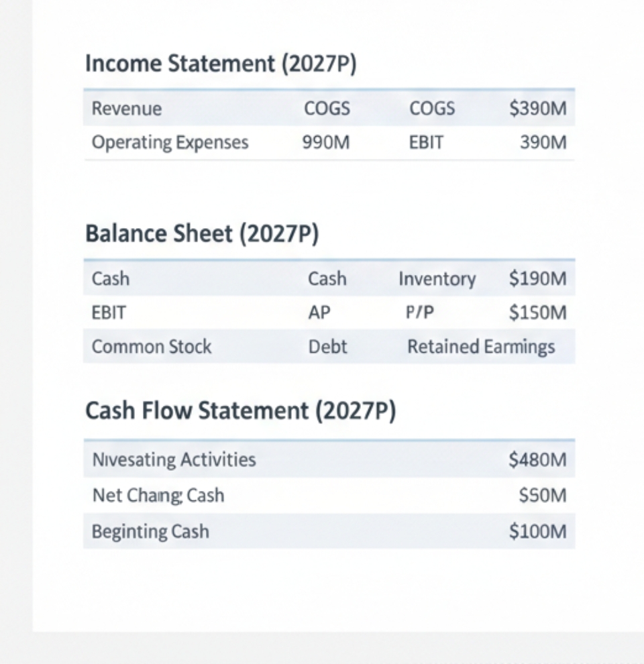Select the Debt cell

tap(327, 347)
